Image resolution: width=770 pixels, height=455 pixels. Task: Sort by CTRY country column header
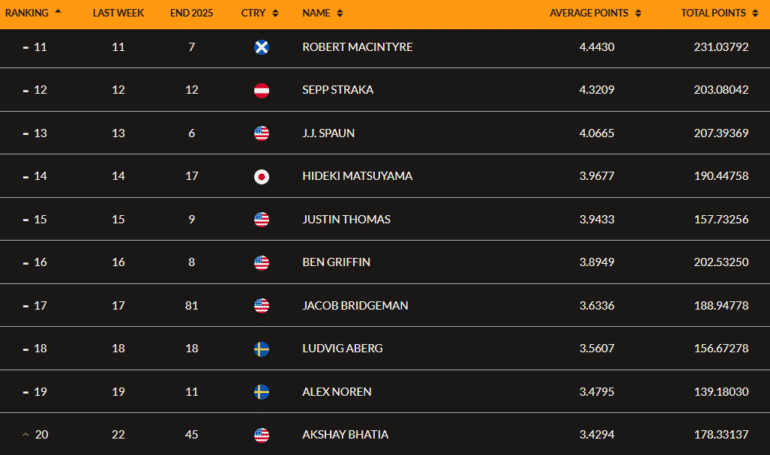(x=259, y=13)
